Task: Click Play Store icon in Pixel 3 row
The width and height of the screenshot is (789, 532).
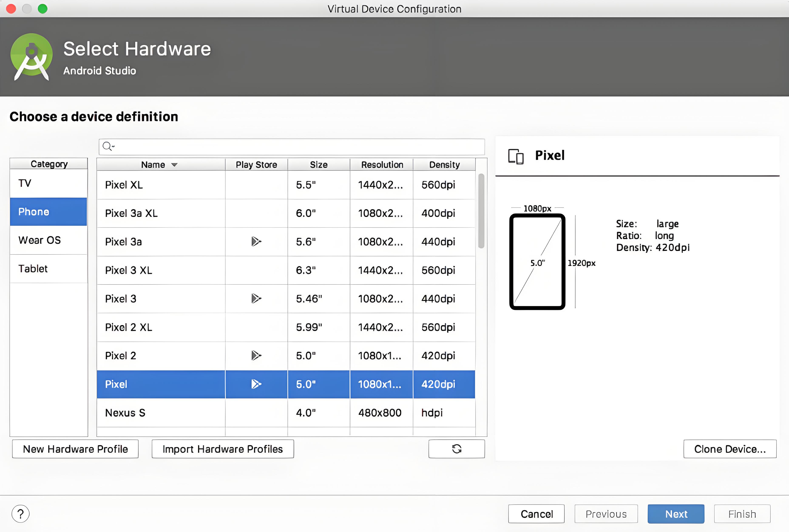Action: 256,299
